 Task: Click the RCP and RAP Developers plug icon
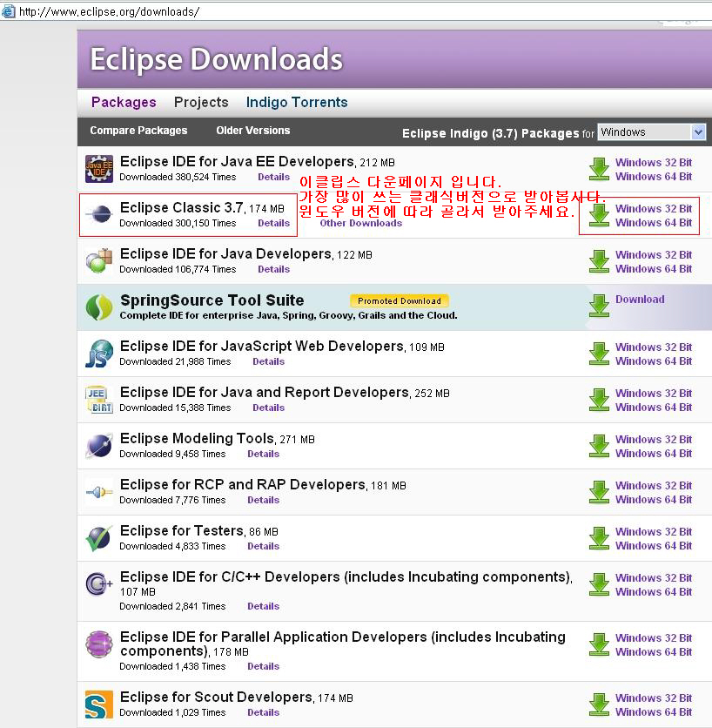pyautogui.click(x=99, y=492)
